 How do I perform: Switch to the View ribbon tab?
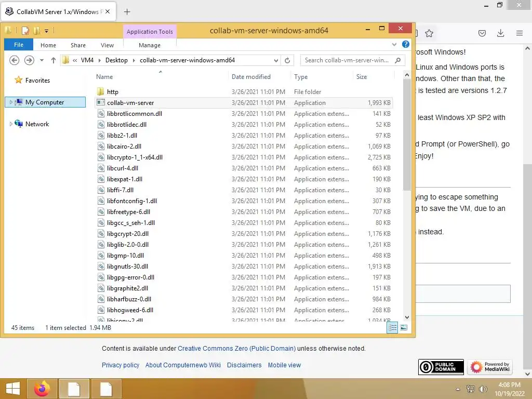(x=107, y=45)
